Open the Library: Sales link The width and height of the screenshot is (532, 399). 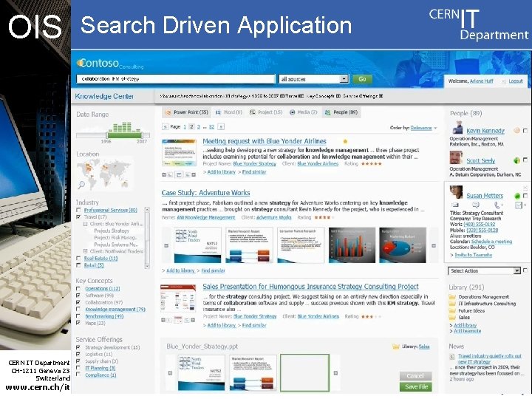424,347
